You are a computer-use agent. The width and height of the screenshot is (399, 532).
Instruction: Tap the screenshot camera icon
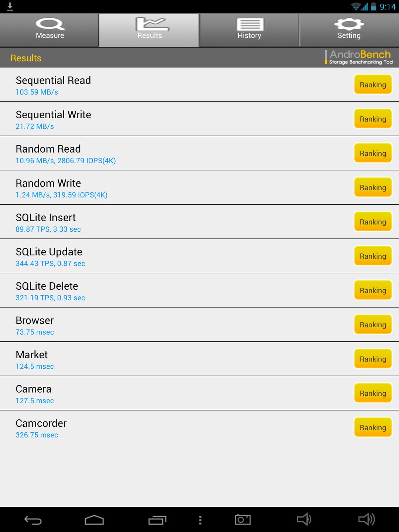click(243, 520)
